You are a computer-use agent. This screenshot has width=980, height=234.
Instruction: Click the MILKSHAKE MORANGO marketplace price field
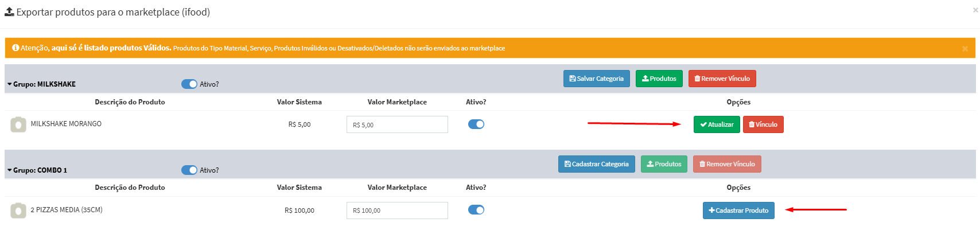click(x=397, y=124)
